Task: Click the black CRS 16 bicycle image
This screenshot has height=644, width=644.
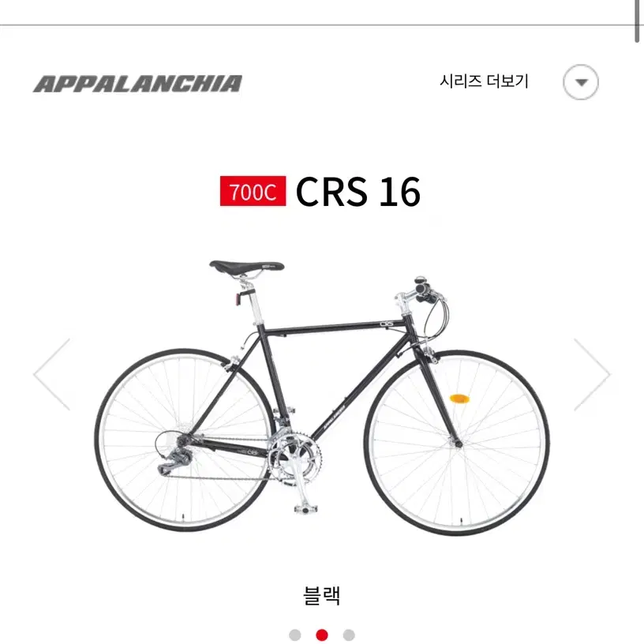Action: (322, 398)
